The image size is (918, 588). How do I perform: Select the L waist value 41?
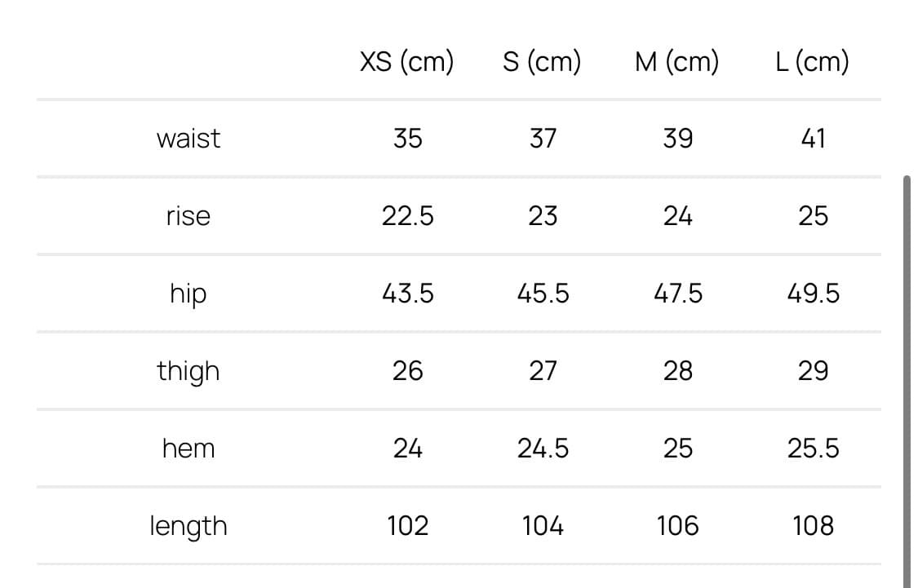coord(813,139)
